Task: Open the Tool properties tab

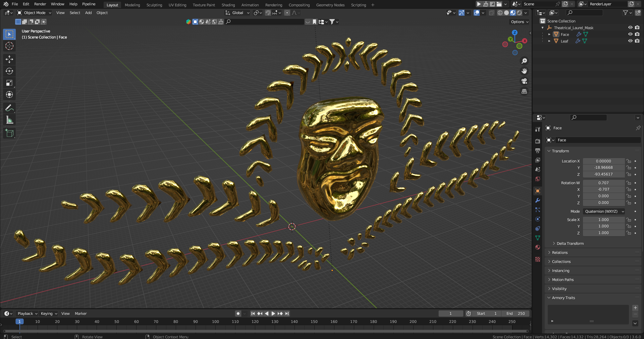Action: click(538, 129)
